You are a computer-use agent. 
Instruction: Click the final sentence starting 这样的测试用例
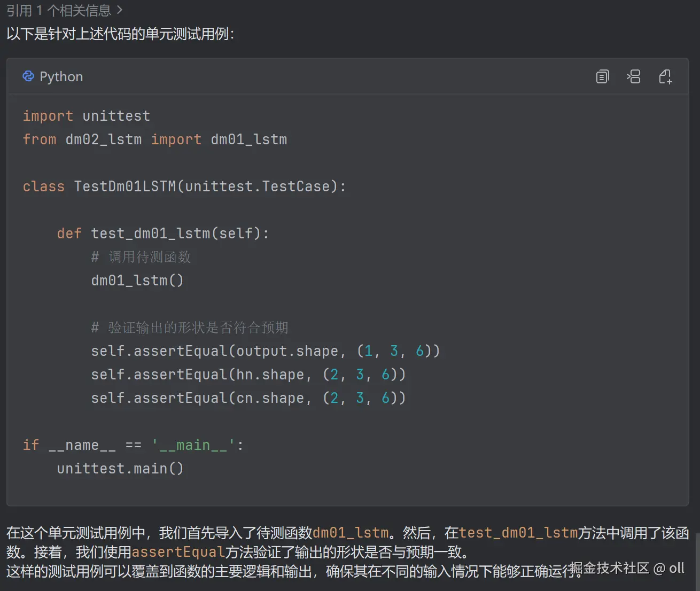point(294,571)
